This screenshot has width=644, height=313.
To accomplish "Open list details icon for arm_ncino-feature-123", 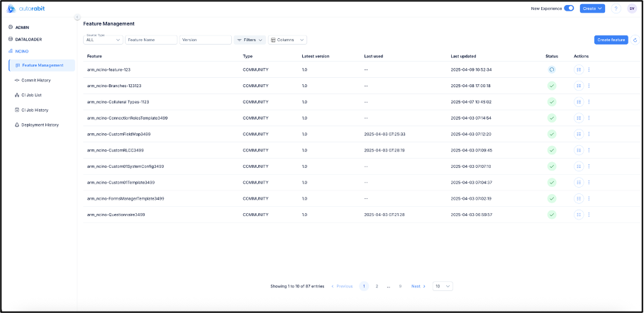I will [579, 69].
